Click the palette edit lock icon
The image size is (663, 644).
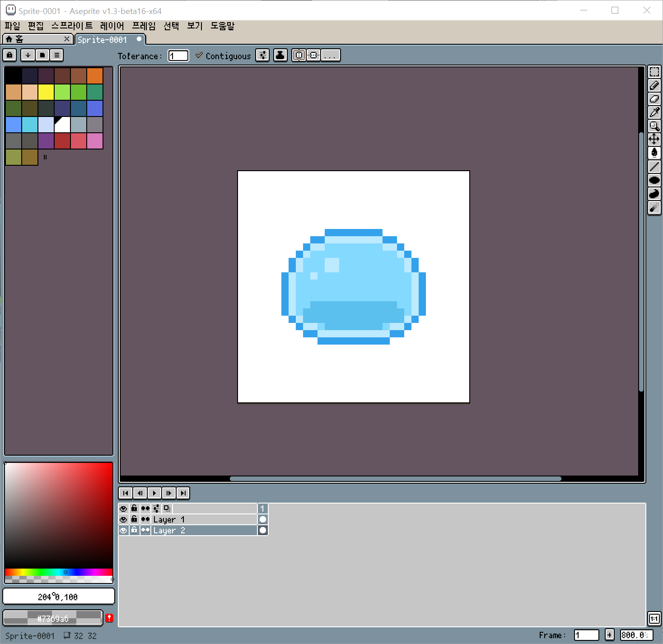click(x=10, y=55)
